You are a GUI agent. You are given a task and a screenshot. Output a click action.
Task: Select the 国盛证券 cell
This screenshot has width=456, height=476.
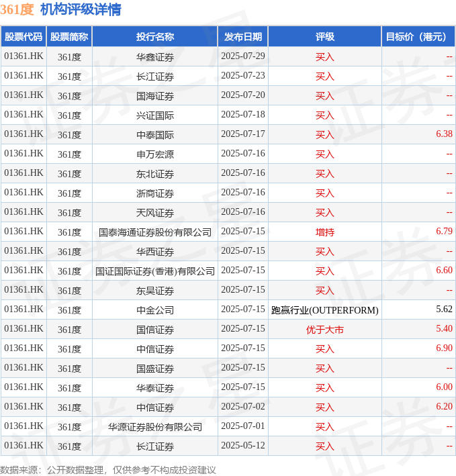point(155,368)
